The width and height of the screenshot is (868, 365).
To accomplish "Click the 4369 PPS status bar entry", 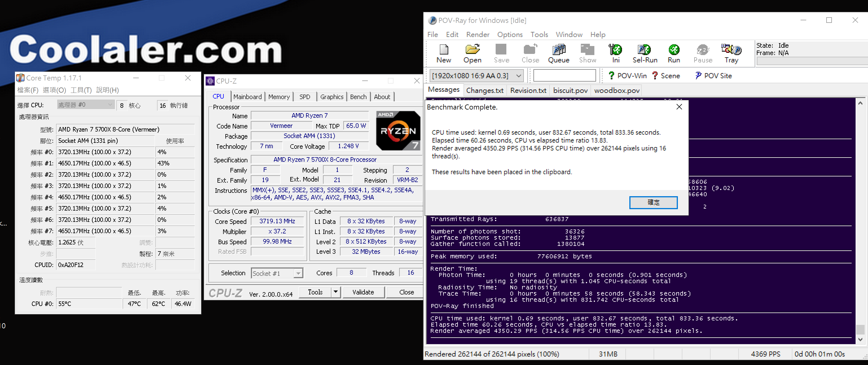I will [x=765, y=354].
